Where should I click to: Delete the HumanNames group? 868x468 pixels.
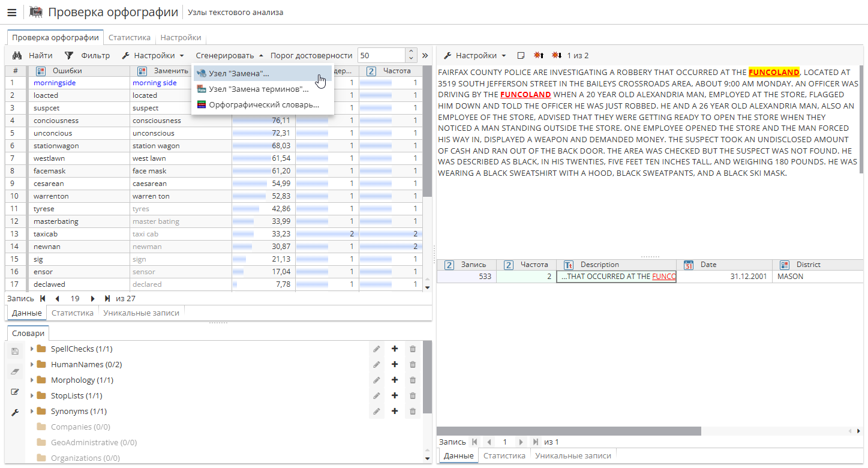pyautogui.click(x=413, y=364)
